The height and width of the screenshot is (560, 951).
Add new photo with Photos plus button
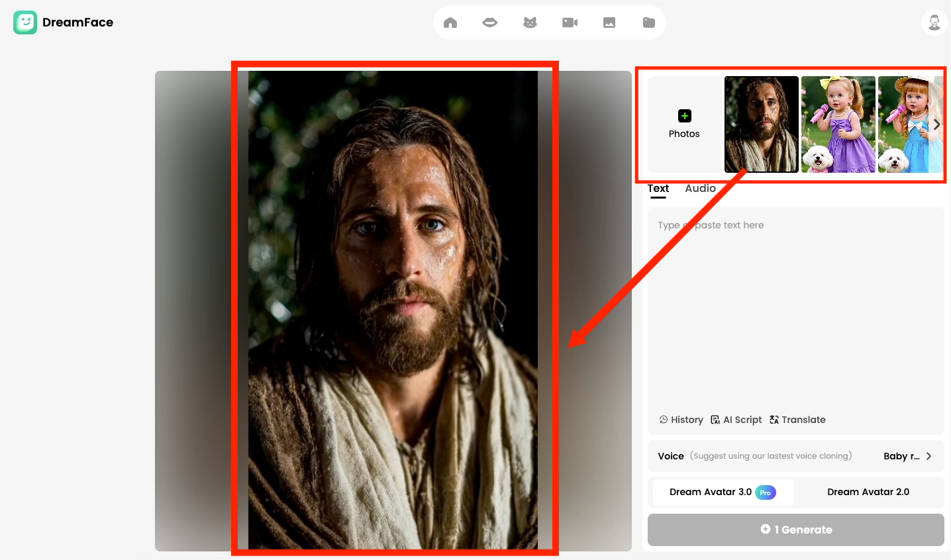click(x=684, y=124)
